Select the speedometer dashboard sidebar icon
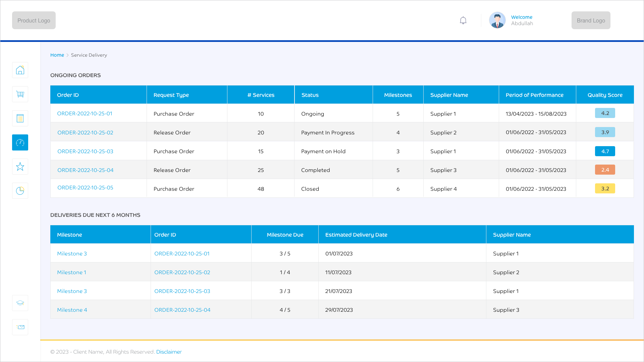The height and width of the screenshot is (362, 644). pyautogui.click(x=20, y=142)
